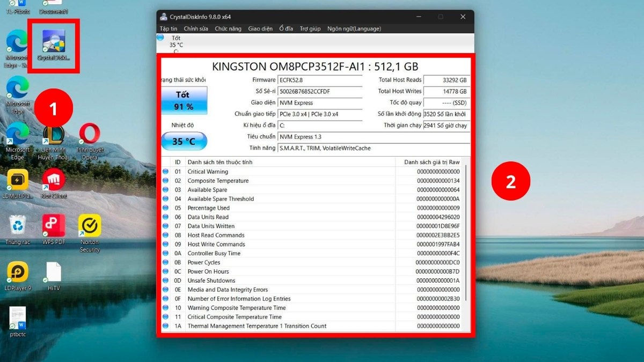Click raw value 000000002B30

click(x=438, y=299)
